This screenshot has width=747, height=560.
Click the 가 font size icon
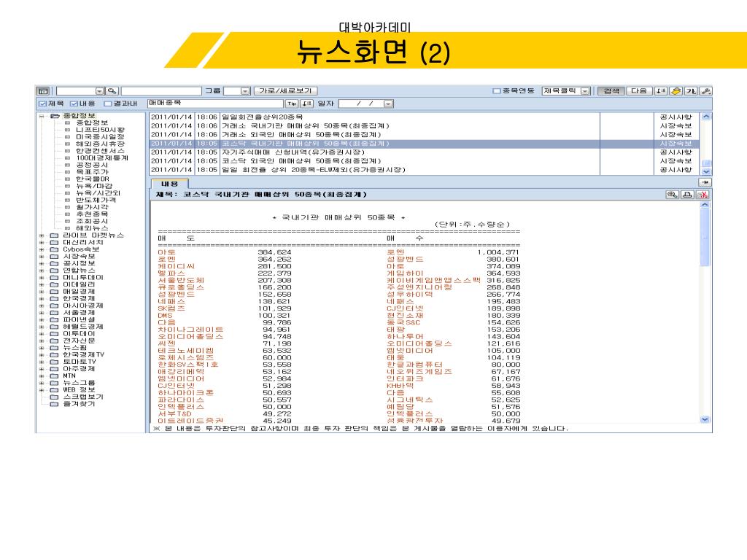691,91
